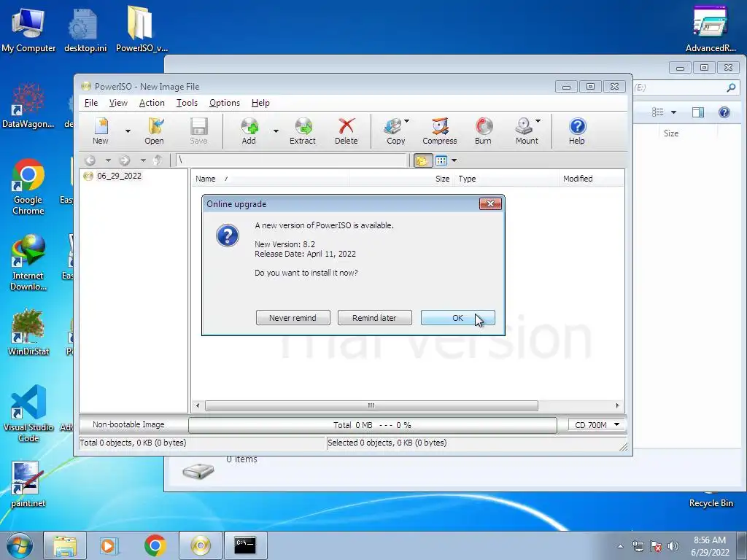Open the CD 700M media size dropdown
This screenshot has height=560, width=747.
(x=597, y=425)
